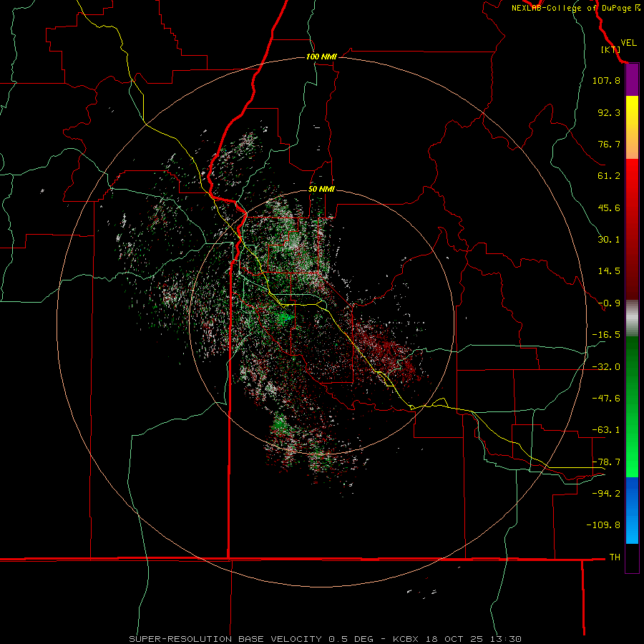Viewport: 644px width, 644px height.
Task: Click the TH legend label
Action: 615,557
